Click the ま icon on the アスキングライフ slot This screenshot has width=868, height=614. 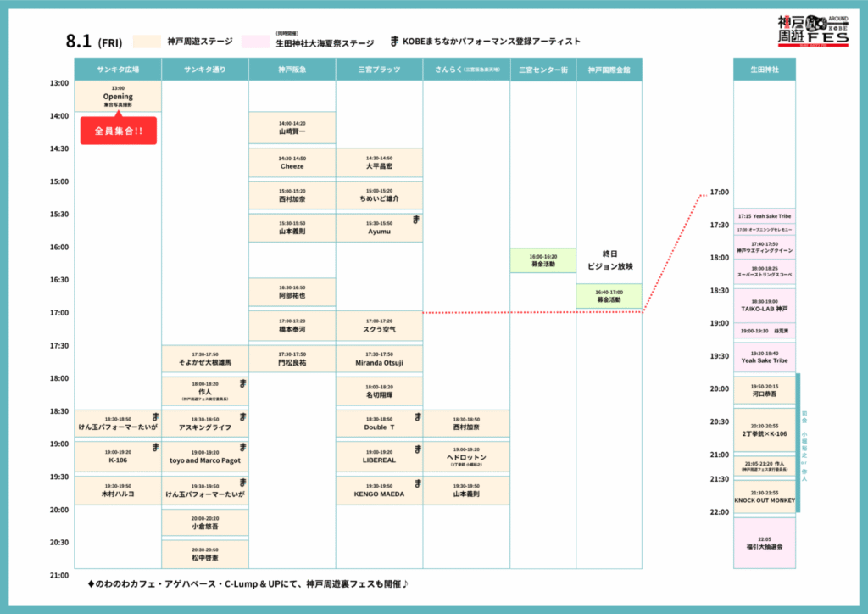[242, 416]
